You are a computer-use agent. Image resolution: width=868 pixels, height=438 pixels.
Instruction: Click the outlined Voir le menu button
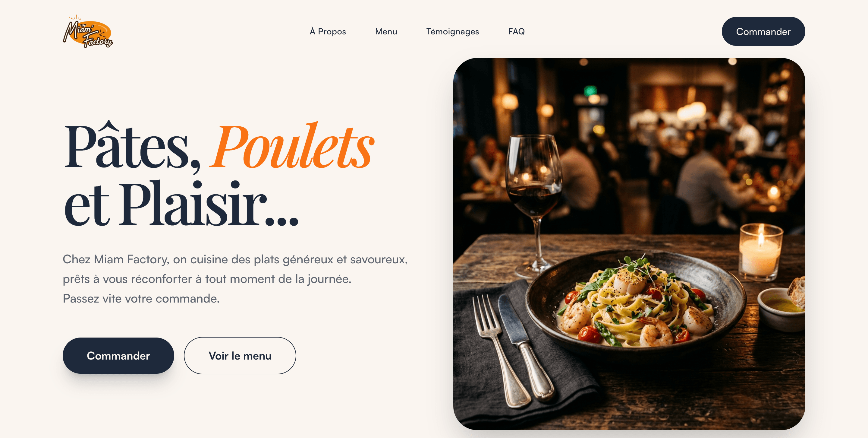[x=240, y=355]
